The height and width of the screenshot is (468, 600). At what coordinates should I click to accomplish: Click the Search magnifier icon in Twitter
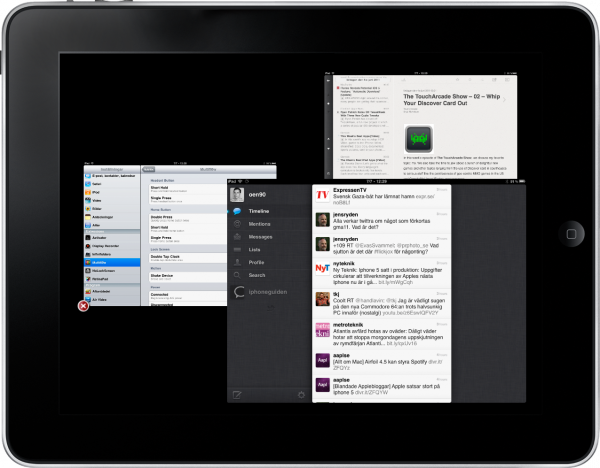(x=237, y=275)
